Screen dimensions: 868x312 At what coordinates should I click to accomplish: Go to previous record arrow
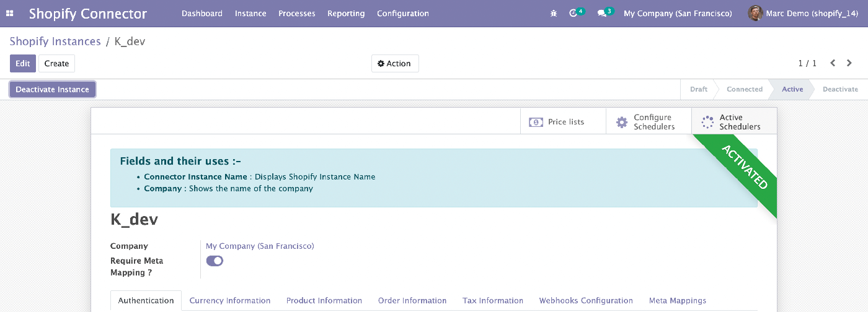point(833,63)
